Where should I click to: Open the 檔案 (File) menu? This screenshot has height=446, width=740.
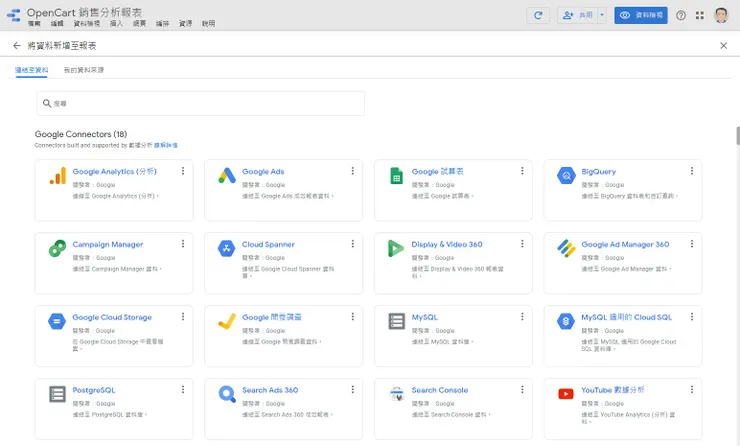tap(34, 24)
